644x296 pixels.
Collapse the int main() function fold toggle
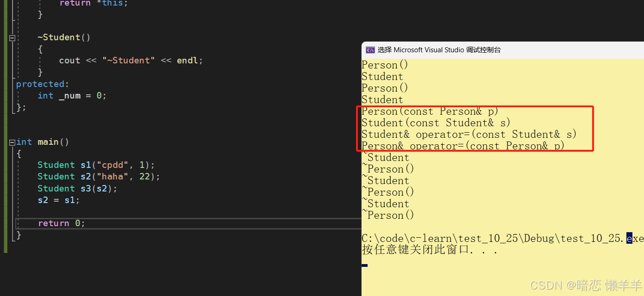(12, 142)
